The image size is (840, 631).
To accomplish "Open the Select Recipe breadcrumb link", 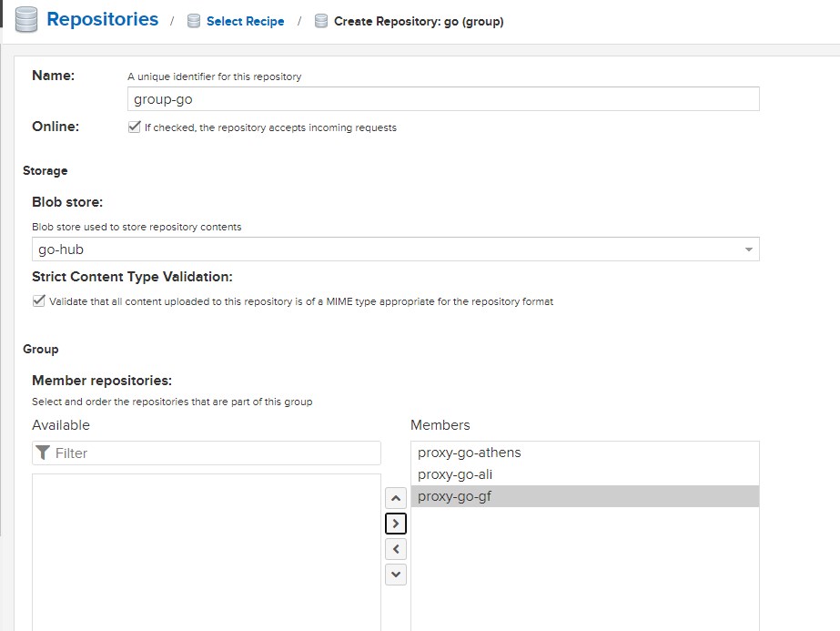I will coord(245,21).
